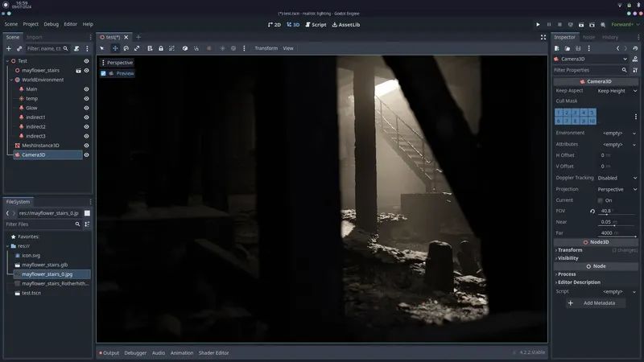Click the instance child scene link icon

19,48
